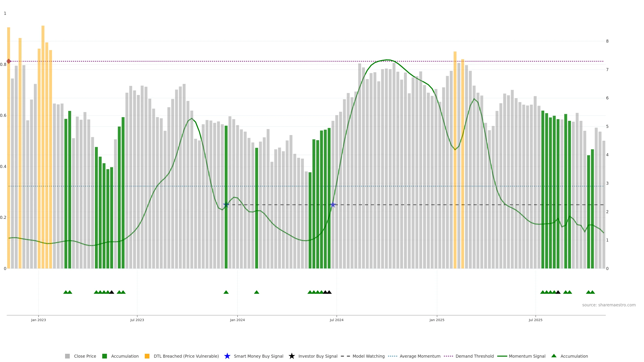Click the orange DTL Breached color swatch

[147, 356]
